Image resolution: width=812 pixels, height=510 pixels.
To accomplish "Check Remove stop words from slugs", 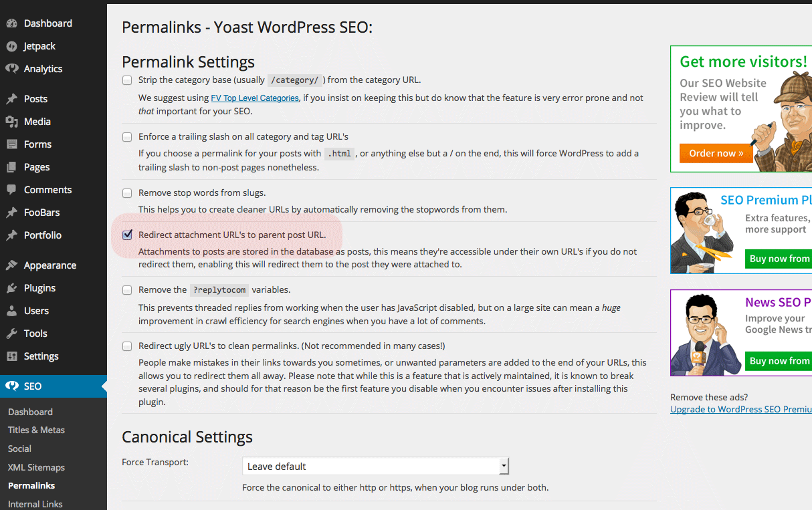I will coord(127,193).
